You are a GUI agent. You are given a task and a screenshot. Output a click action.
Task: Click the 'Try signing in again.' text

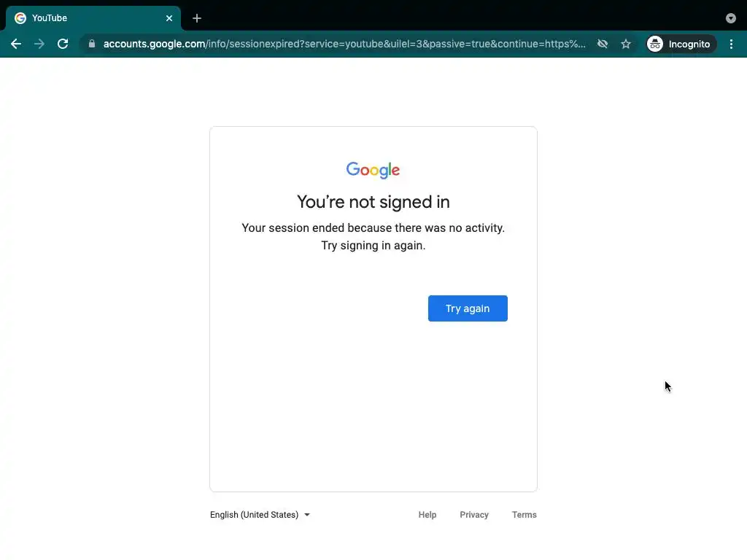[373, 246]
